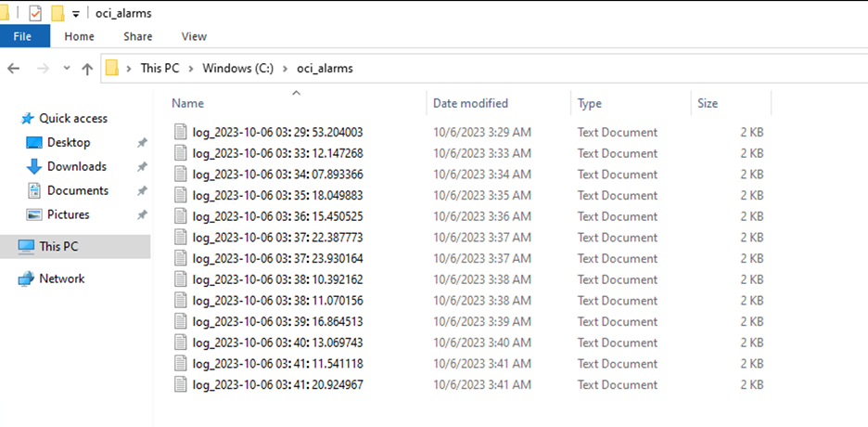Click oci_alarms in the address breadcrumb
Viewport: 868px width, 427px height.
pos(325,68)
